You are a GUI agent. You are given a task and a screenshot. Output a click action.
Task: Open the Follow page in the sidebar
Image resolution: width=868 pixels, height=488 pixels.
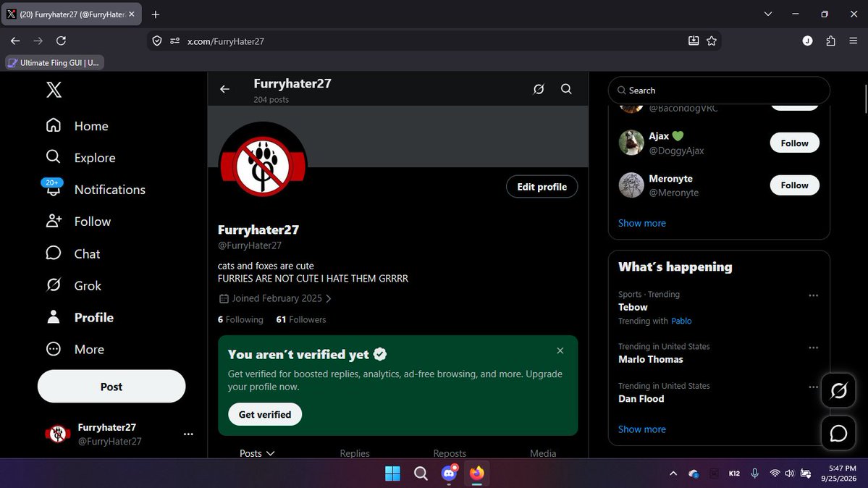[x=79, y=222]
